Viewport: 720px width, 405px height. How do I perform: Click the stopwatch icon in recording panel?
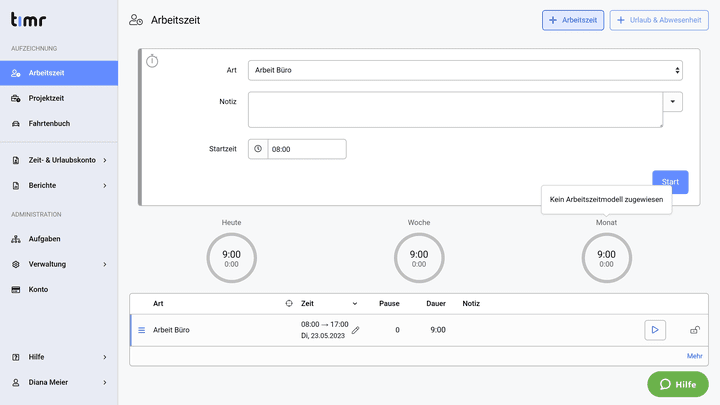152,61
